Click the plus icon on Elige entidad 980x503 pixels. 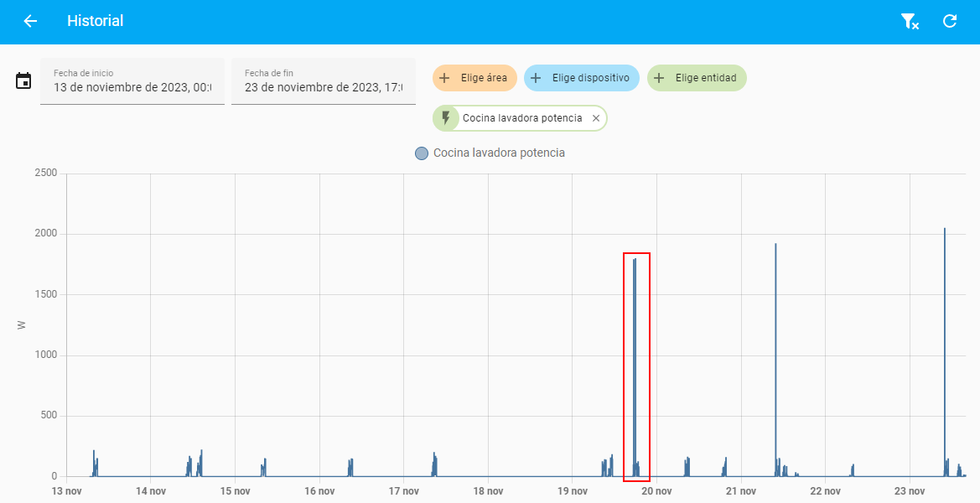tap(659, 78)
